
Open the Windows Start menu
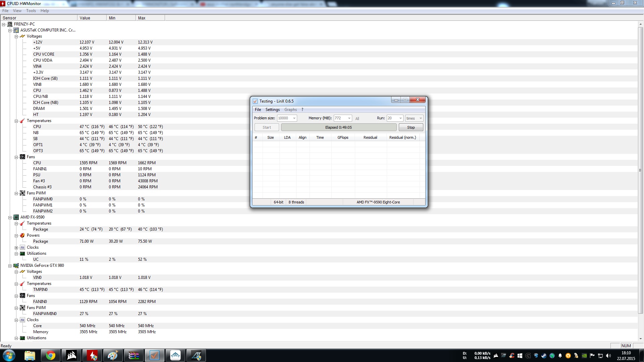tap(9, 355)
